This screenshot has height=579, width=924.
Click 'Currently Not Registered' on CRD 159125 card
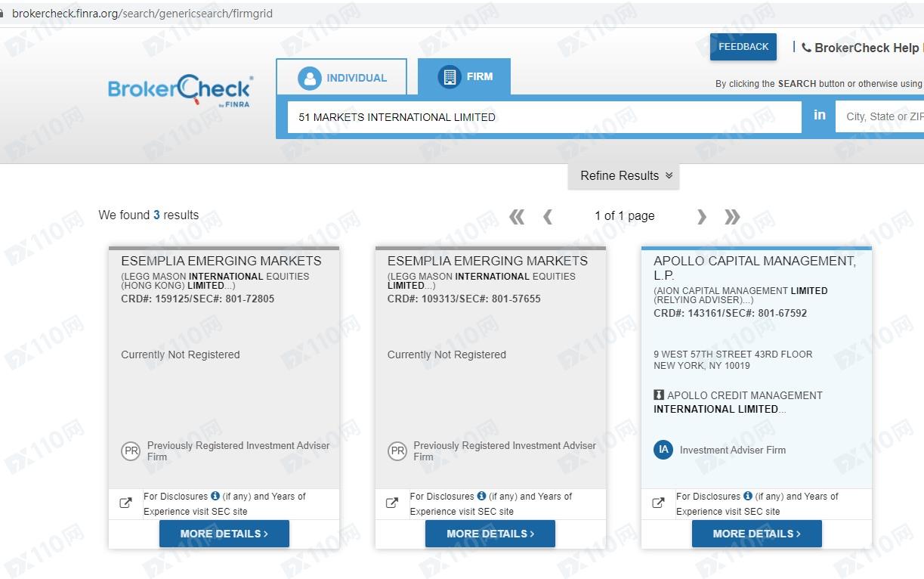181,355
